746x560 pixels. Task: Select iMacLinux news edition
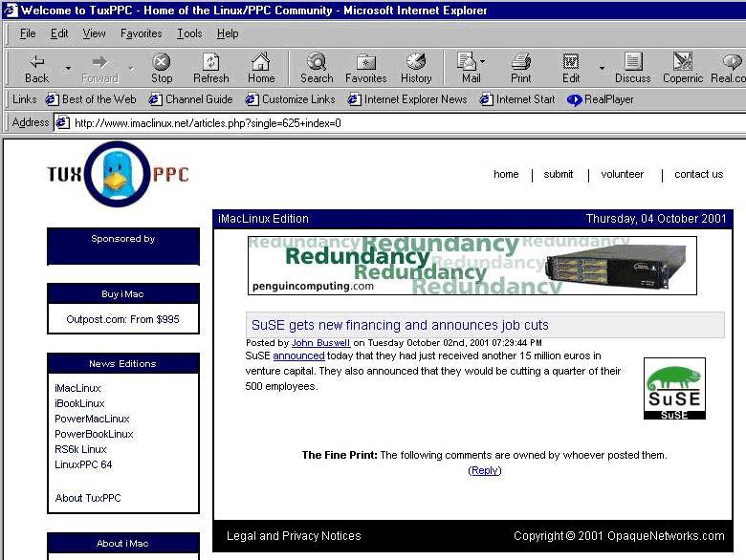[x=77, y=388]
